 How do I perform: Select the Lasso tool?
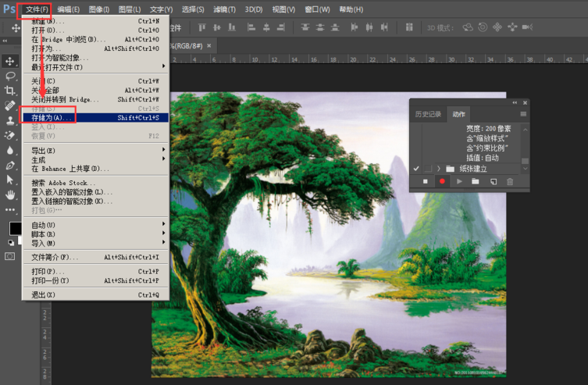click(10, 77)
